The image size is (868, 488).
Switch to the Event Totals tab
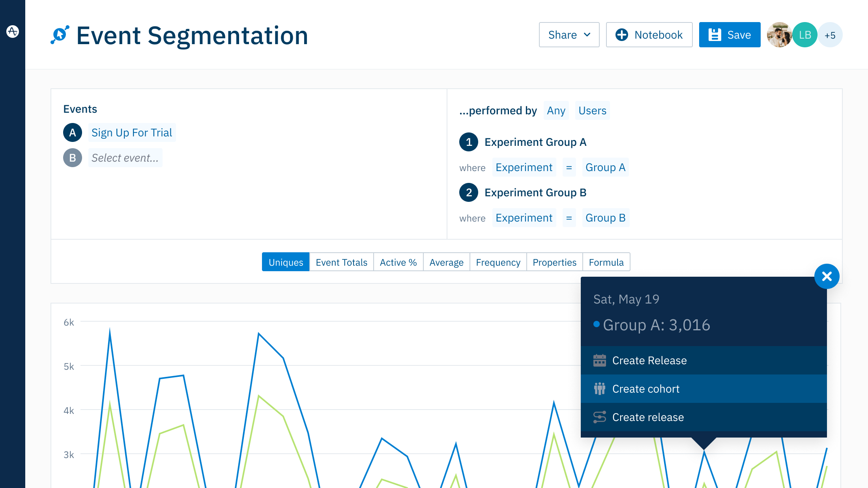pos(341,262)
